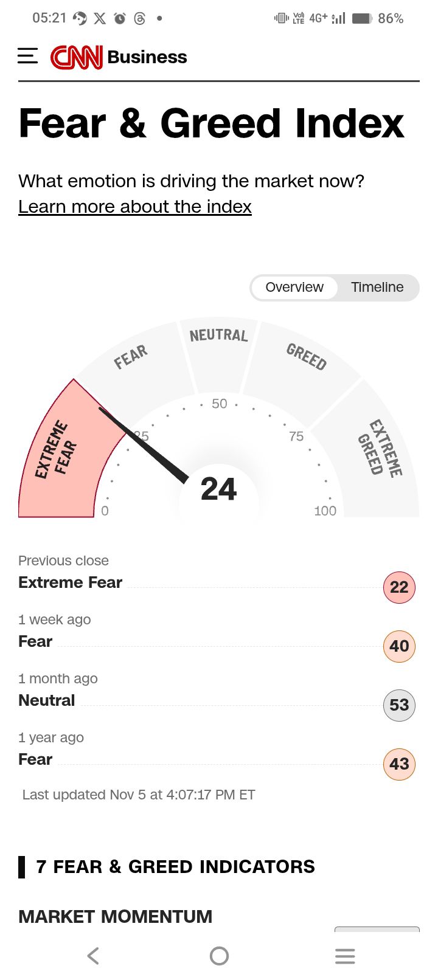The width and height of the screenshot is (438, 980).
Task: Tap the CNN logo
Action: (x=77, y=57)
